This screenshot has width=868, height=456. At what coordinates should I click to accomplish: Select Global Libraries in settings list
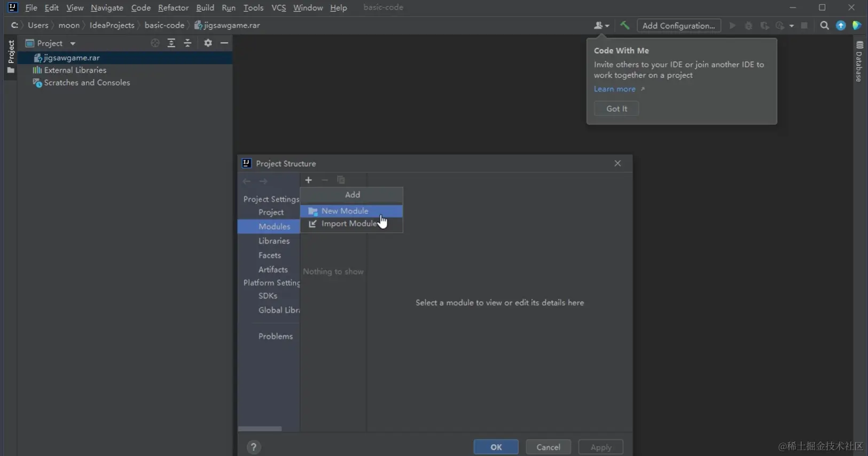pyautogui.click(x=279, y=310)
